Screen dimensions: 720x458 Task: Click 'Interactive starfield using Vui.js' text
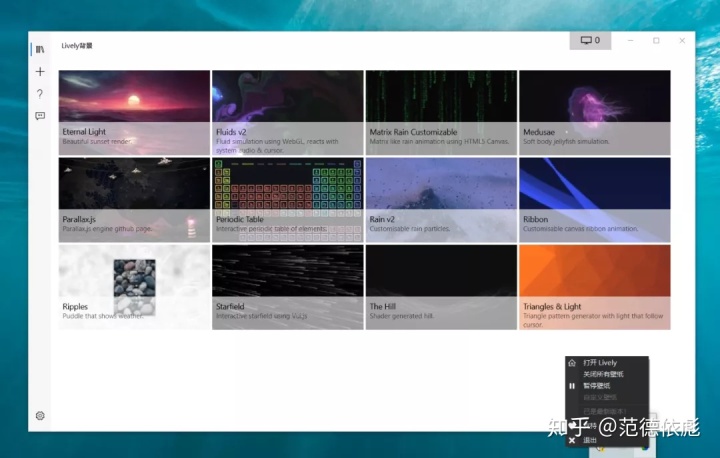point(261,316)
